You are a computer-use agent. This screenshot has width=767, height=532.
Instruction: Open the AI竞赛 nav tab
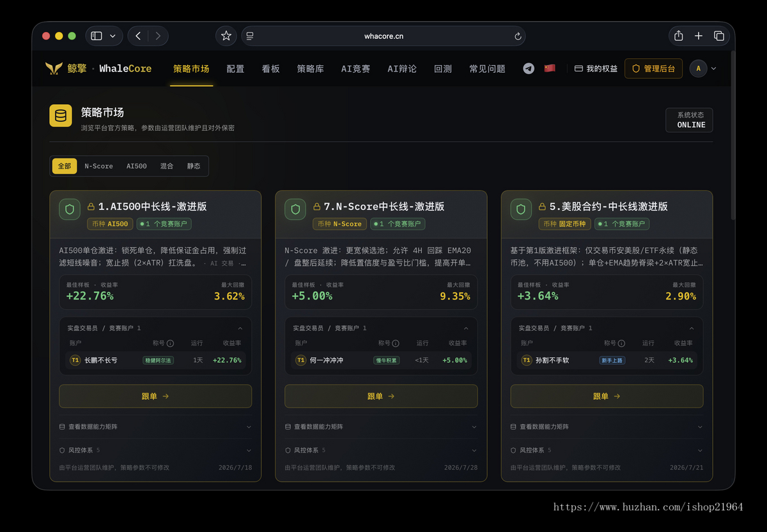click(x=355, y=68)
